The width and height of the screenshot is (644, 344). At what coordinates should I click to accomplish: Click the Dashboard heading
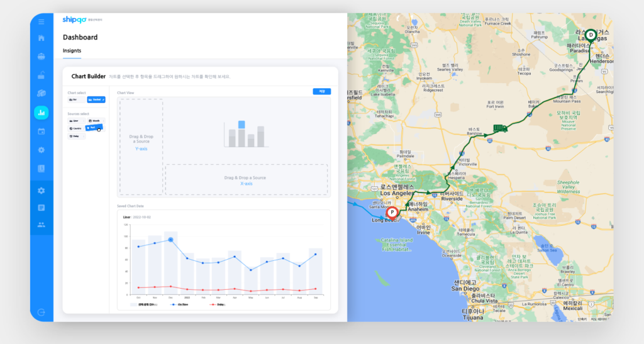[80, 37]
